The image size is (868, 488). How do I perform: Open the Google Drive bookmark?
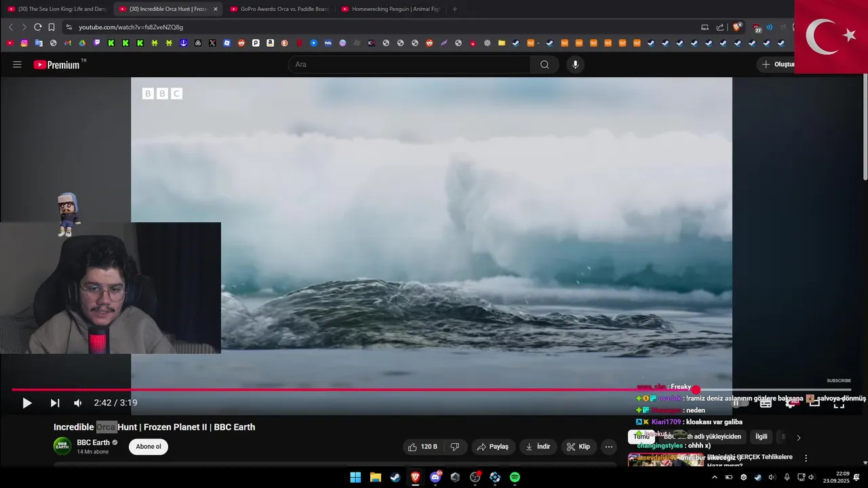click(82, 43)
